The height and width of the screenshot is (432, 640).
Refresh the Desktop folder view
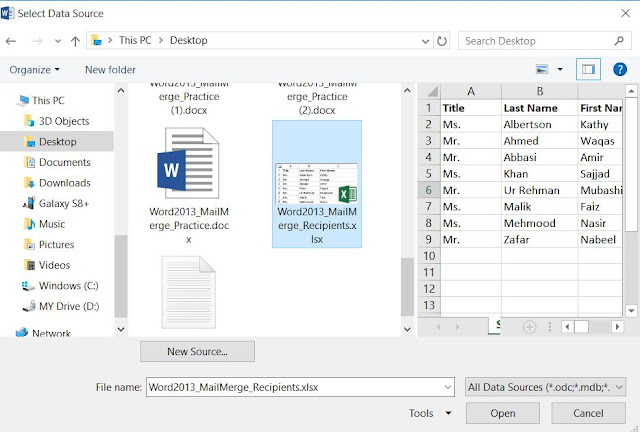click(x=442, y=41)
